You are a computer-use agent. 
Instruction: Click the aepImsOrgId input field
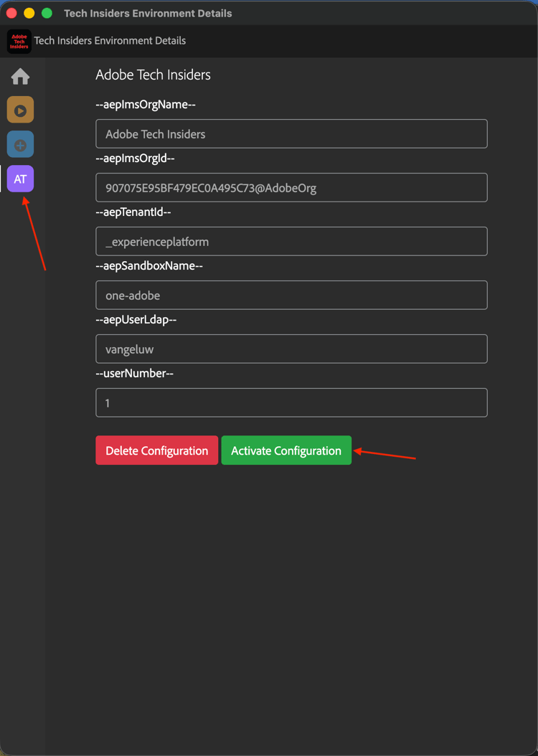(x=292, y=187)
